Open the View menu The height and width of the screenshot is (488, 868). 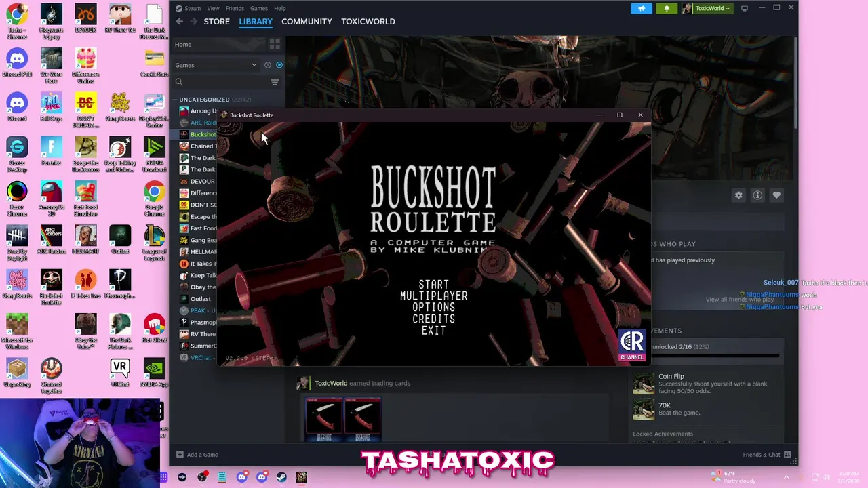coord(213,8)
